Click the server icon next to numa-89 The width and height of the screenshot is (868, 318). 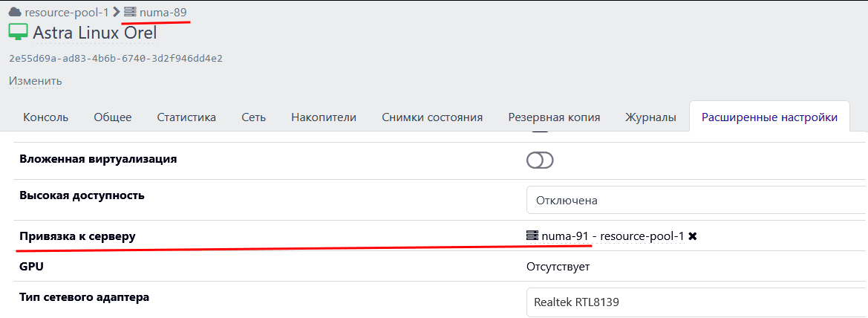(130, 13)
